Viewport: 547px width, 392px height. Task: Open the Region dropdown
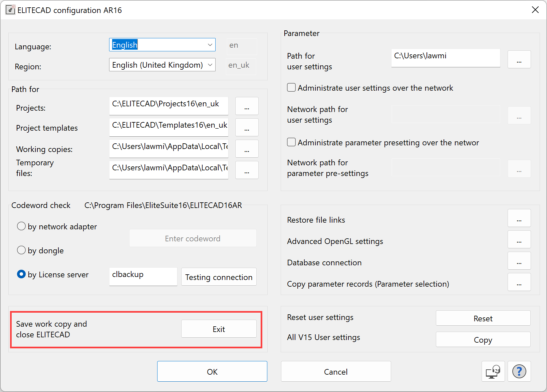click(162, 65)
